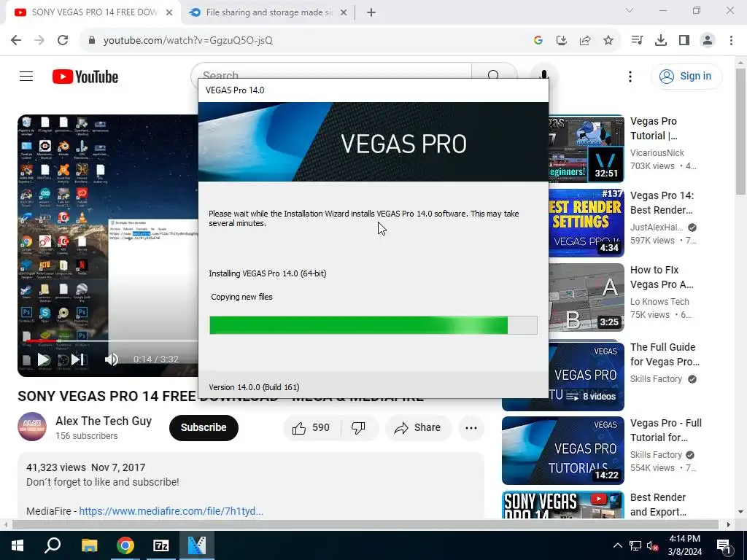Open Alex The Tech Guy channel avatar

point(32,427)
